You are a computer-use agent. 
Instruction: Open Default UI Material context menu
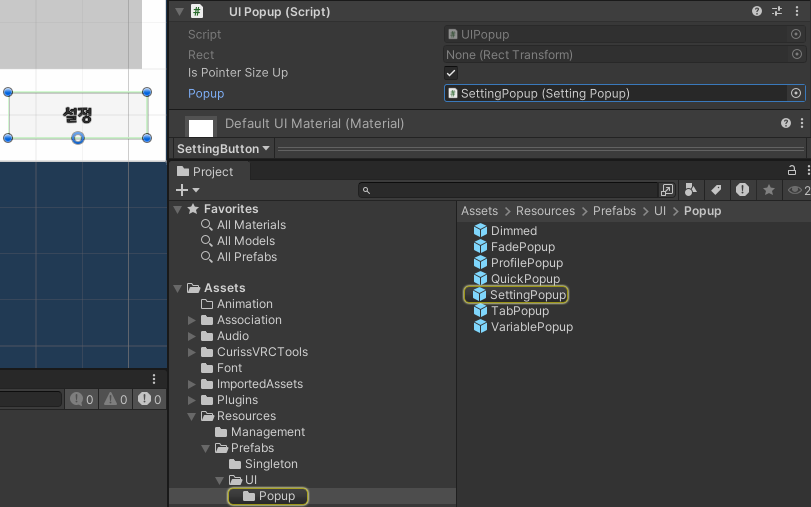(x=802, y=123)
